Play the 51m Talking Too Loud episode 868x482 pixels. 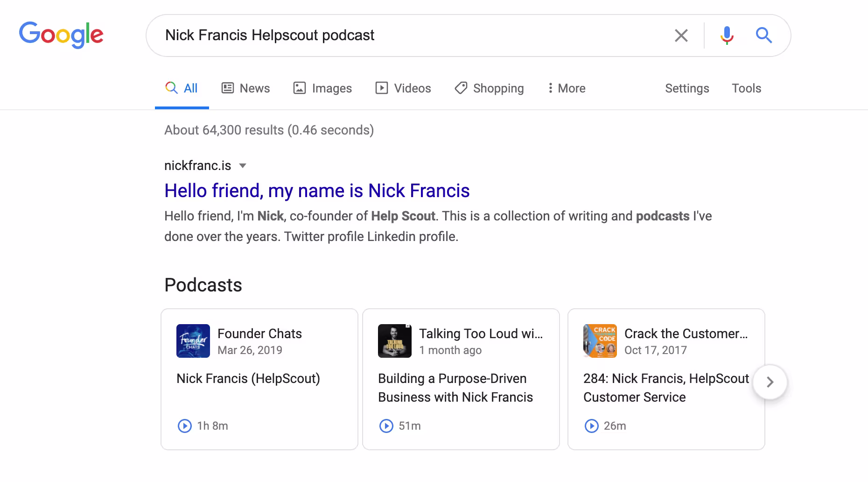point(386,426)
